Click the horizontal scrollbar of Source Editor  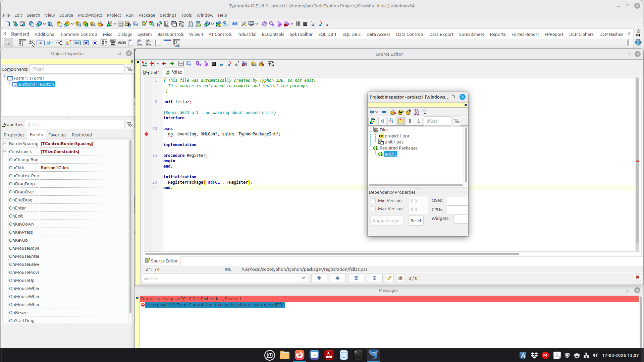pyautogui.click(x=332, y=254)
